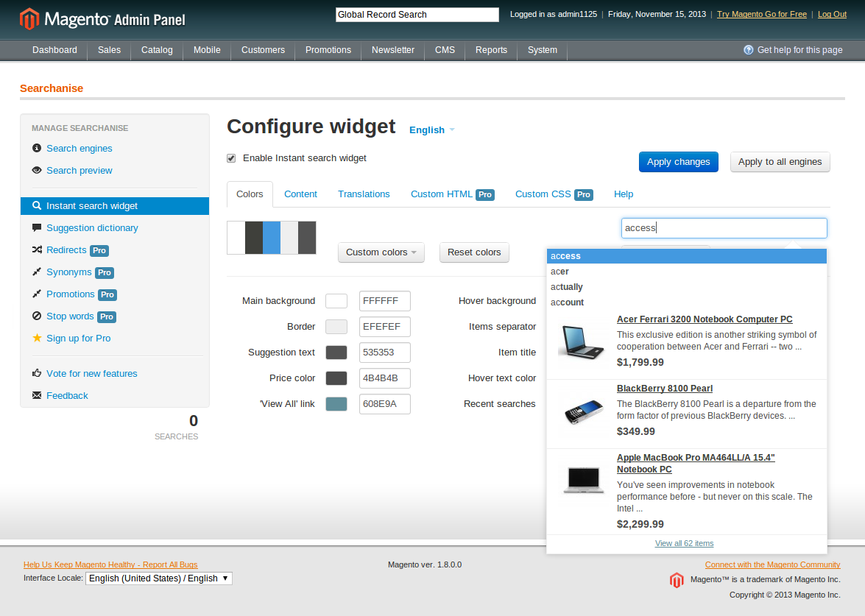Switch to the Translations tab
This screenshot has height=616, width=865.
[364, 194]
